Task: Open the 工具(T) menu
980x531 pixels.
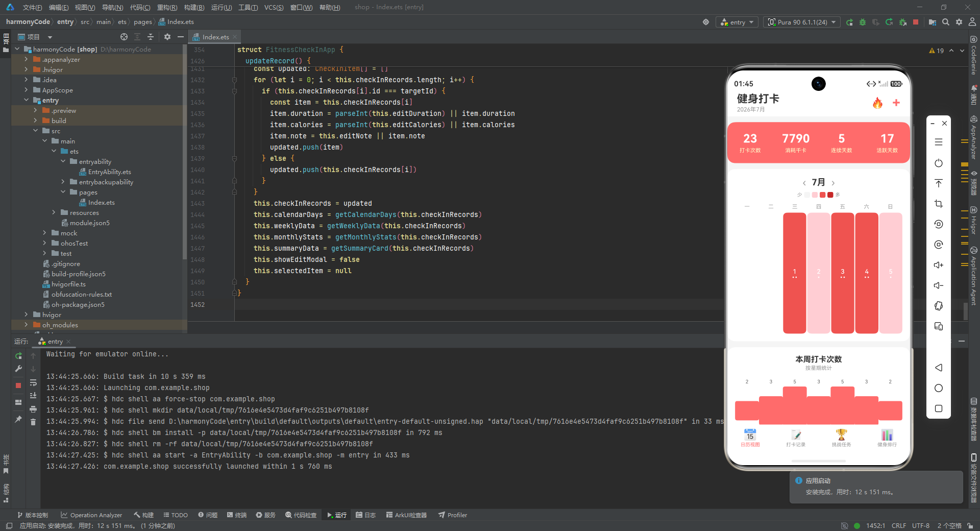Action: click(248, 7)
